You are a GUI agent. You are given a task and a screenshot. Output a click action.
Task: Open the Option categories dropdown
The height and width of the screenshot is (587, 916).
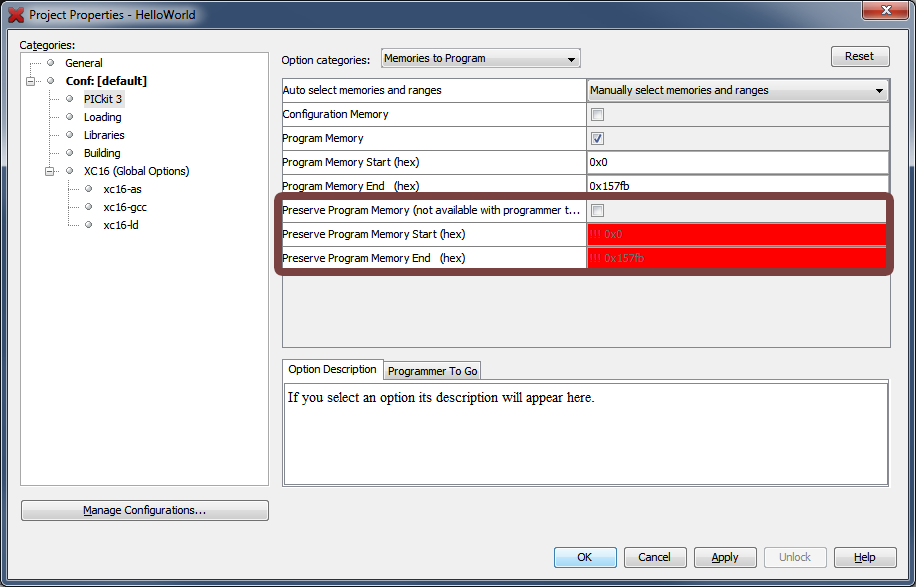pos(480,59)
